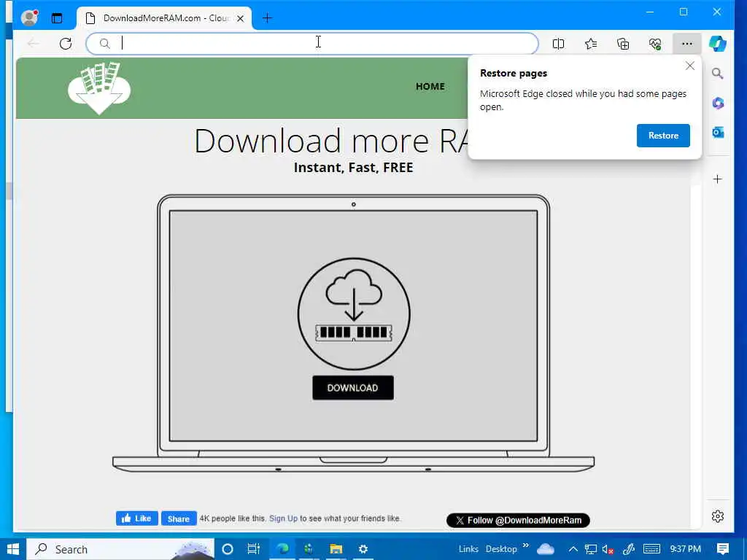Click Follow @DownloadMoreRam on X

(518, 521)
